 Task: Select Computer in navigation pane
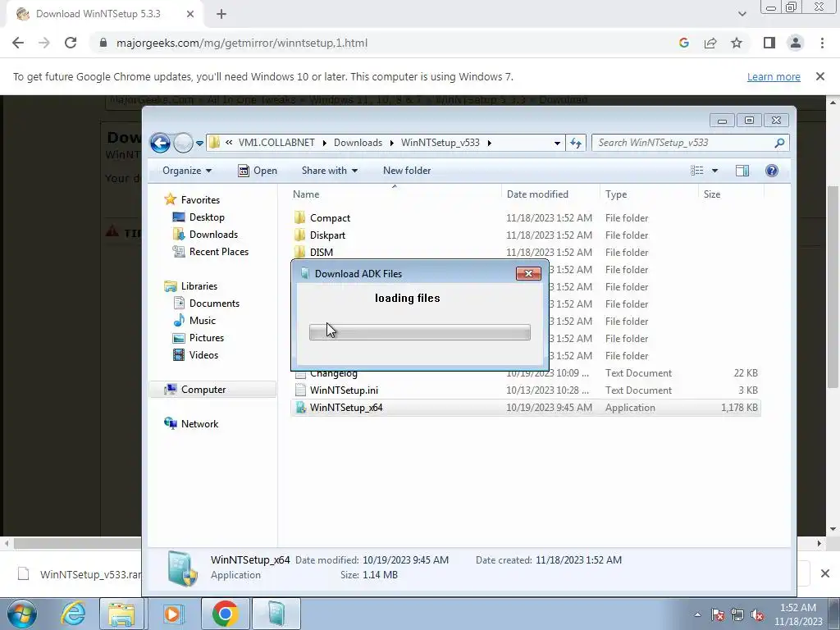(x=203, y=390)
